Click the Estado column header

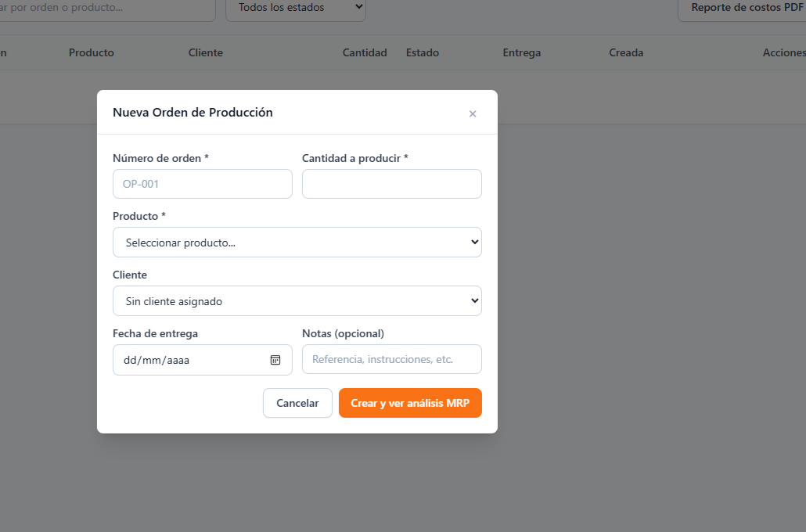(423, 52)
